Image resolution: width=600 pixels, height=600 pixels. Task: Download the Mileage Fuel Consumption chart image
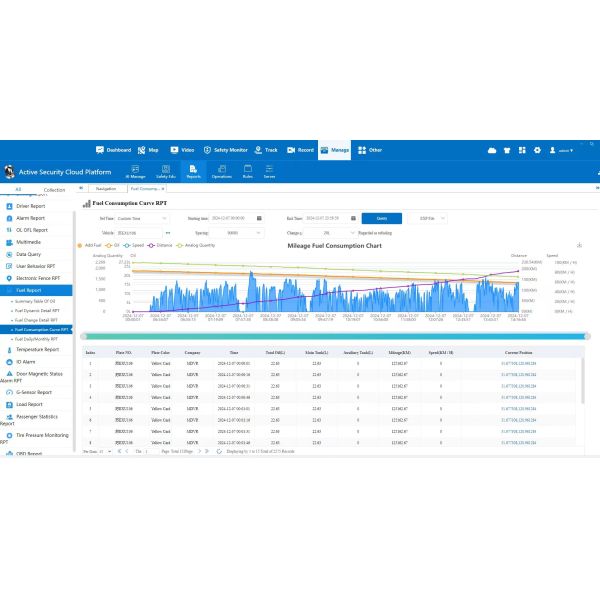580,245
